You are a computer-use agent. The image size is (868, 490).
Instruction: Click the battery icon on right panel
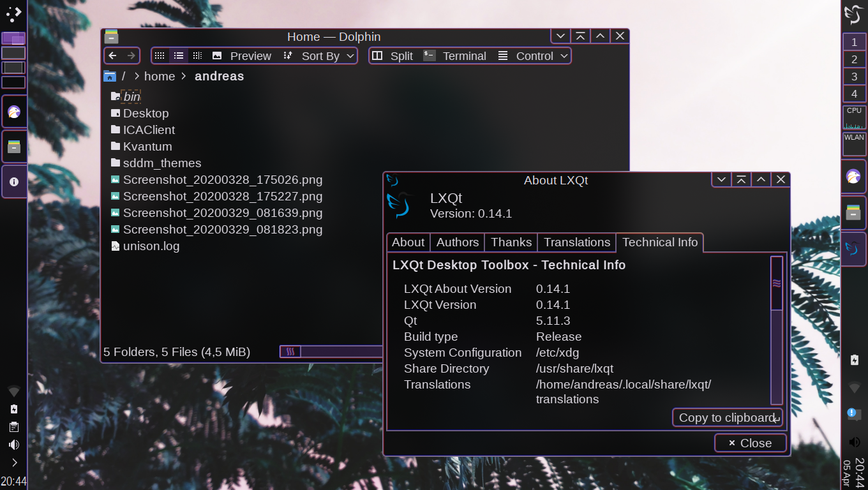point(854,360)
